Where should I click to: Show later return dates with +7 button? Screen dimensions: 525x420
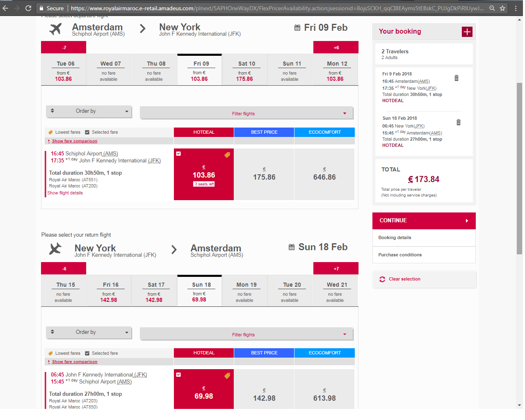336,269
